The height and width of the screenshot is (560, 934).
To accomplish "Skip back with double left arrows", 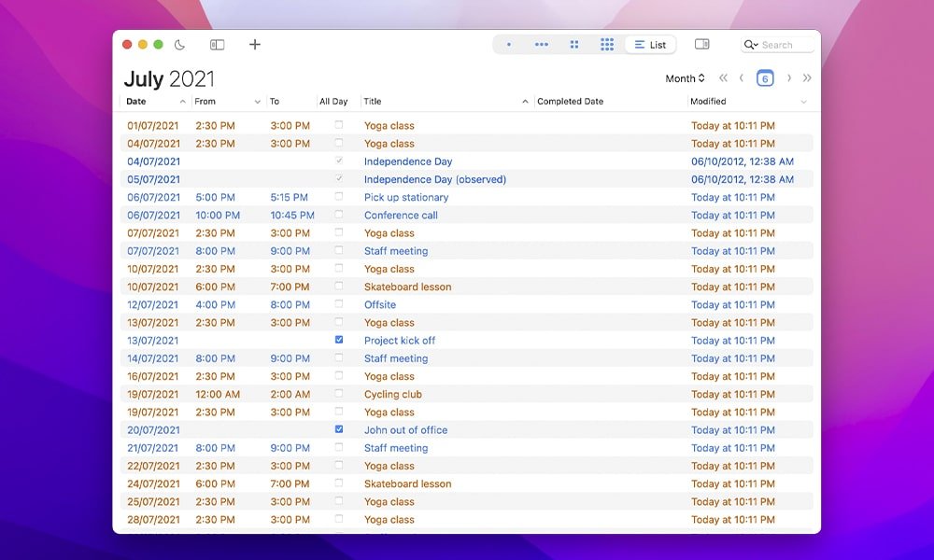I will 723,78.
